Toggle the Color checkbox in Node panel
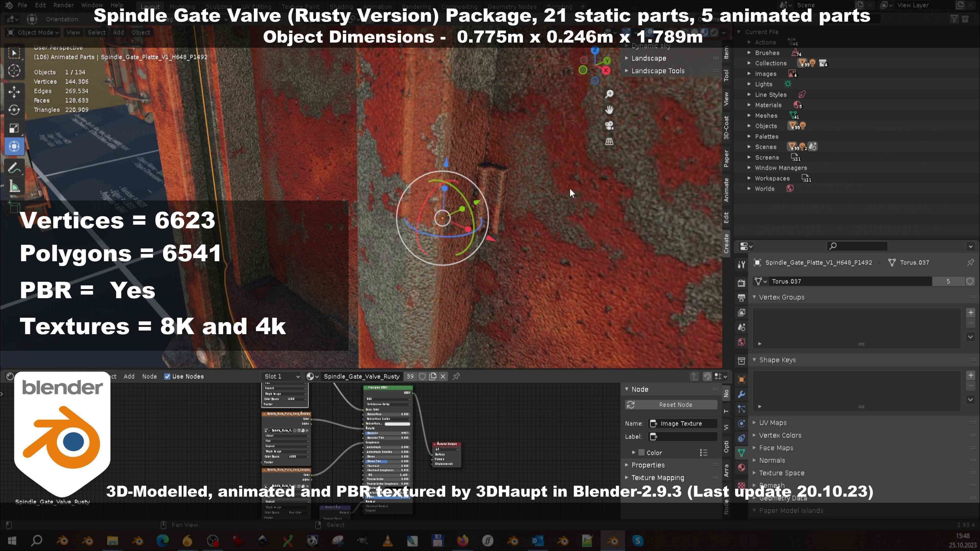 click(641, 453)
